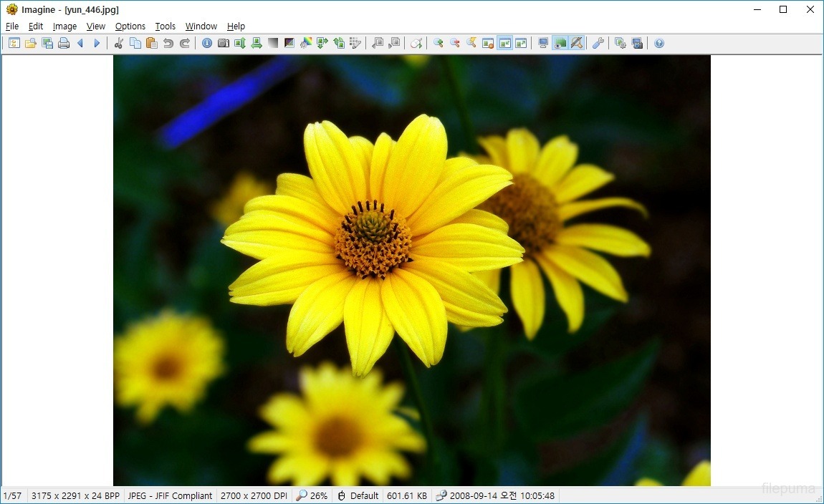Show image information blue info icon

(x=207, y=44)
